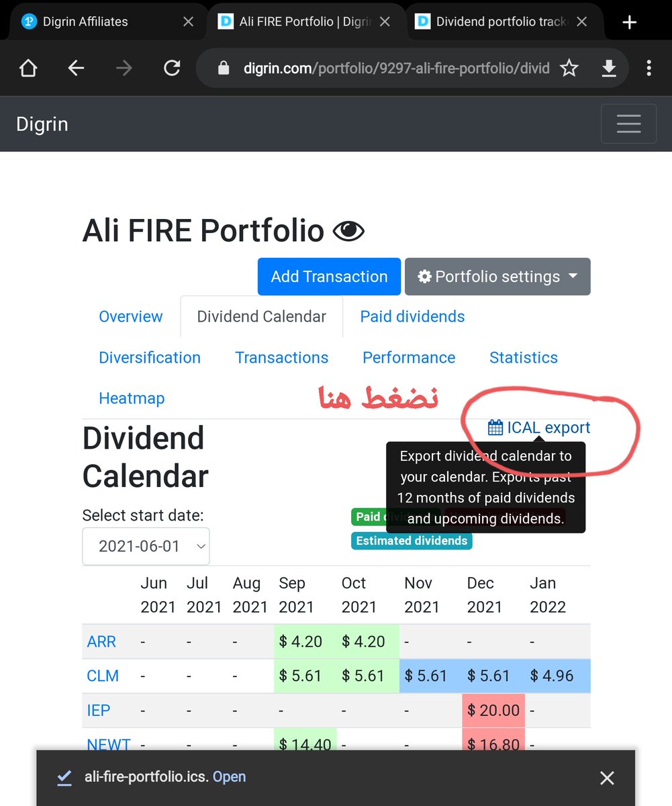Image resolution: width=672 pixels, height=806 pixels.
Task: Click ARR Oct 2021 $ 4.20 cell
Action: [368, 641]
